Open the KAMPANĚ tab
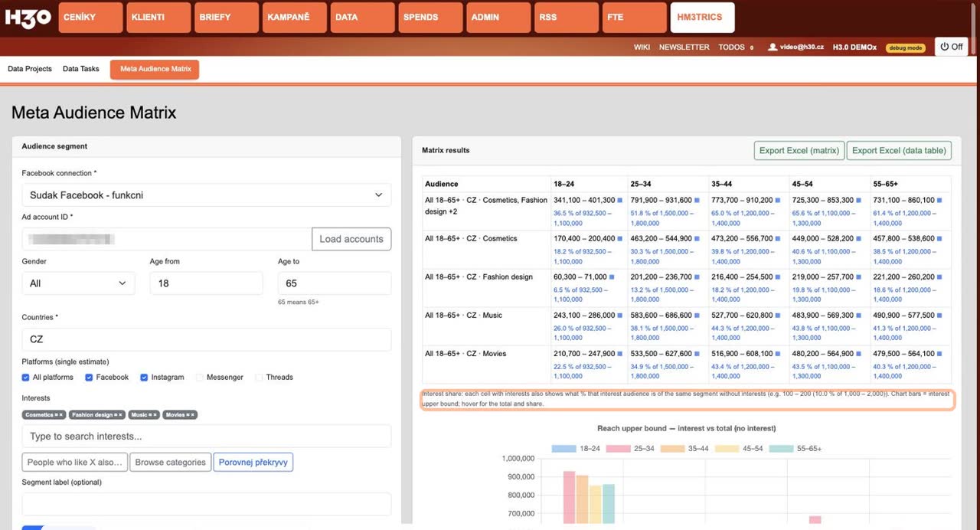 [x=294, y=18]
